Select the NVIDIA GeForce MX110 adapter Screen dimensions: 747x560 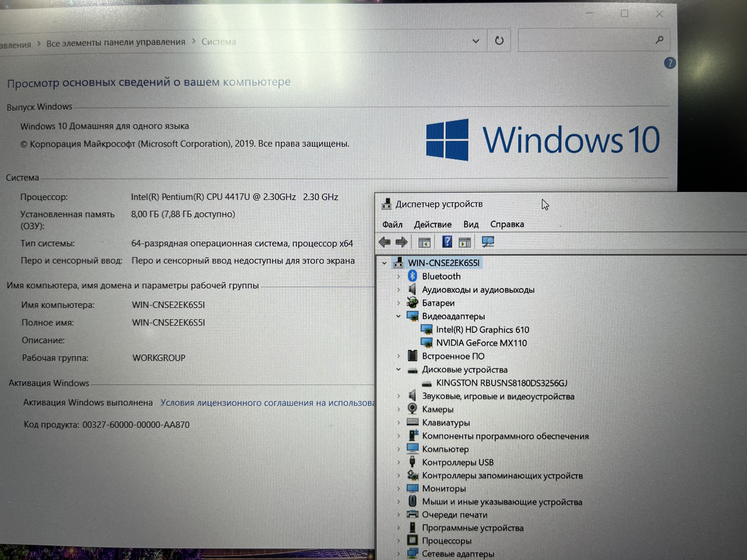pos(481,343)
